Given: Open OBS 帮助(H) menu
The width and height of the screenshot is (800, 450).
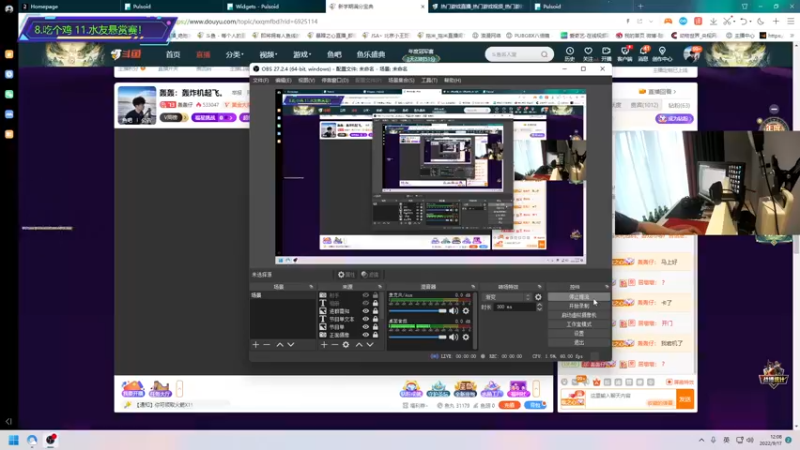Looking at the screenshot, I should 453,80.
